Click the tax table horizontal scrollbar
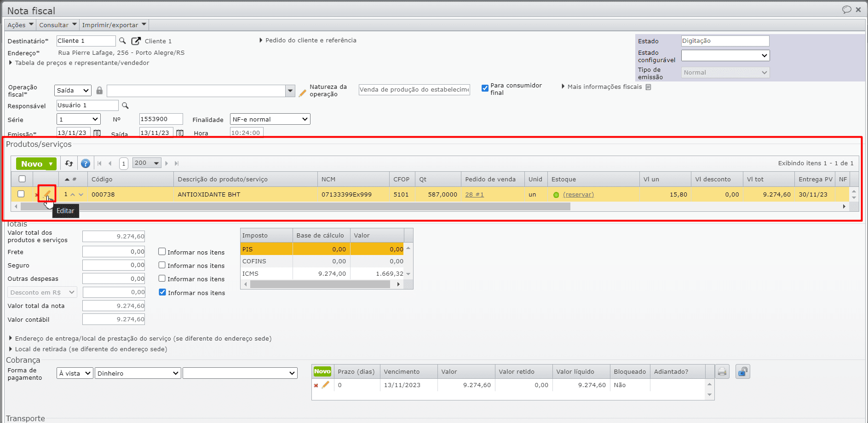The image size is (868, 423). tap(320, 284)
